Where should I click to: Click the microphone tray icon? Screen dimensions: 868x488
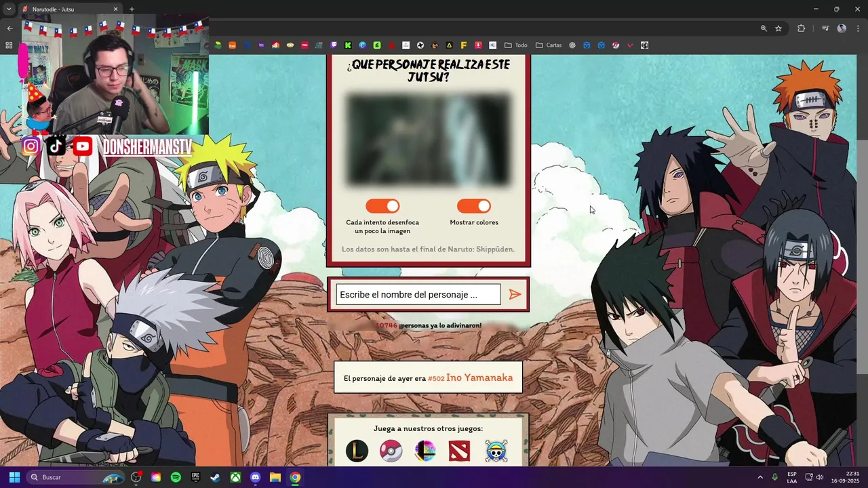[775, 477]
